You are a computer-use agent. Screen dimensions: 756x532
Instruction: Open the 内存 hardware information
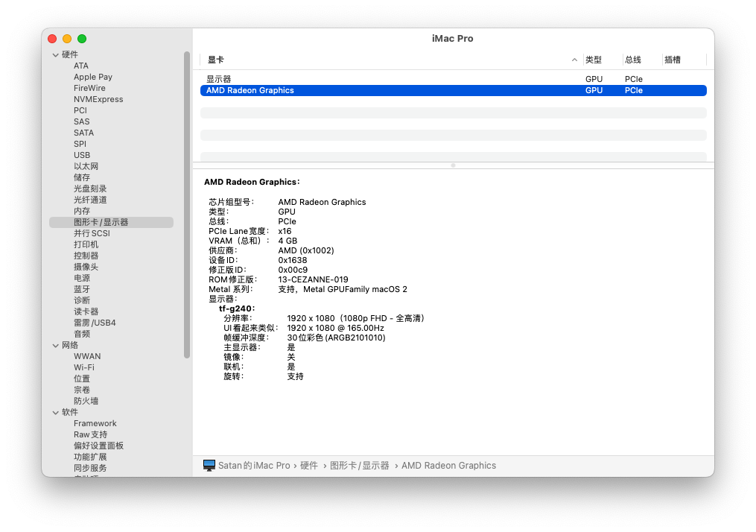pyautogui.click(x=80, y=210)
